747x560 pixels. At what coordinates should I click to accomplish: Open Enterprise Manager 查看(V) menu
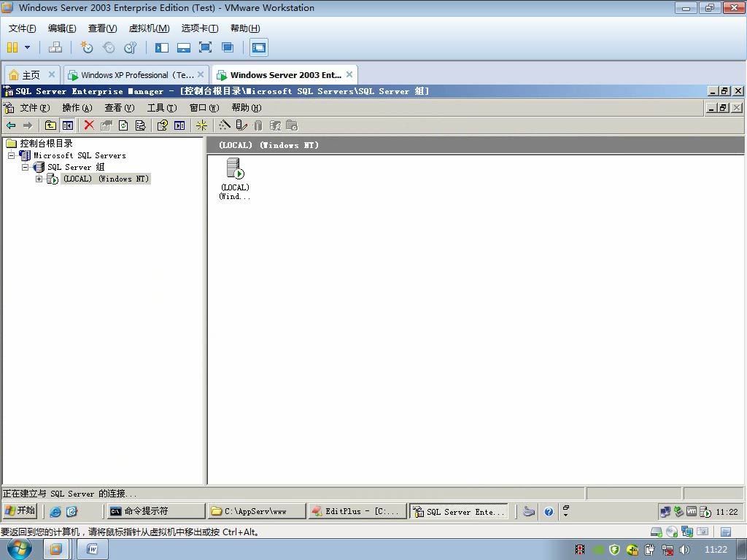[x=120, y=108]
